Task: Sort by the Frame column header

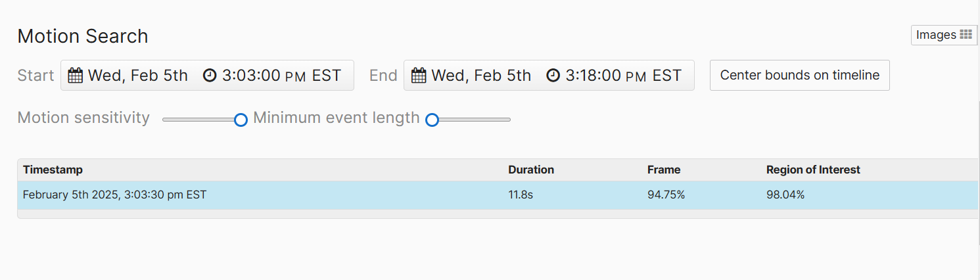Action: 664,170
